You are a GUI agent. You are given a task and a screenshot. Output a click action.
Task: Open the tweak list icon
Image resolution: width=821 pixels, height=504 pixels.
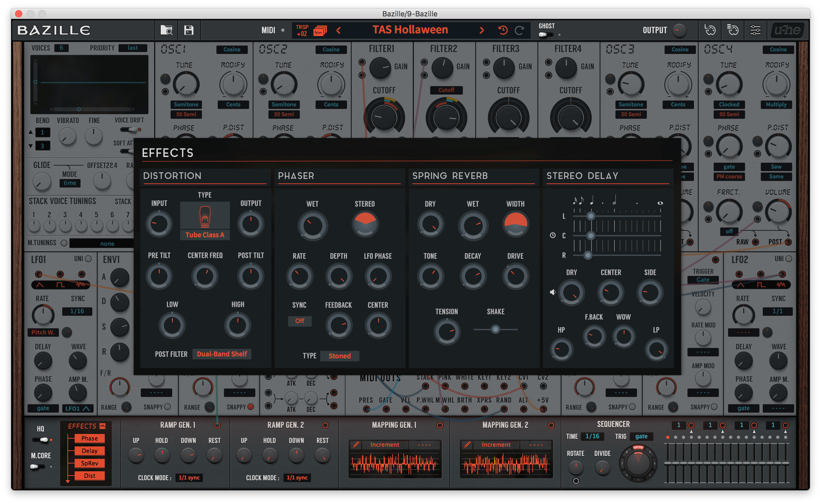pos(732,30)
